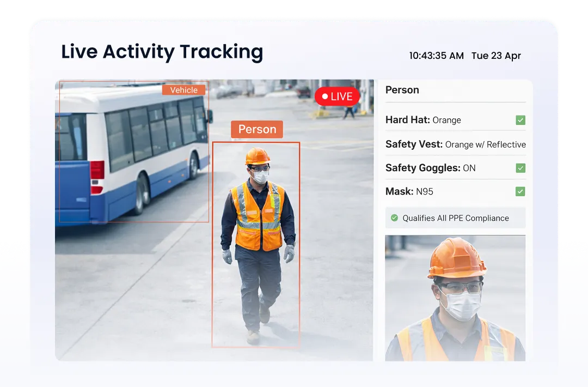This screenshot has width=588, height=387.
Task: Select the green check icon beside Hard Hat
Action: 520,119
